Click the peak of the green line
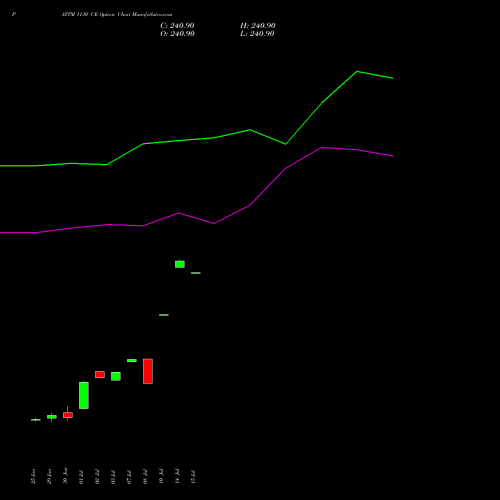Viewport: 500px width, 500px height. coord(357,71)
